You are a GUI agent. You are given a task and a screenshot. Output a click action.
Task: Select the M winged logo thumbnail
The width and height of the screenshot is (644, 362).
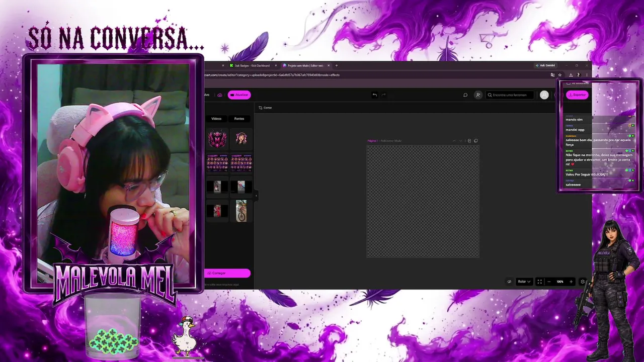[x=217, y=138]
